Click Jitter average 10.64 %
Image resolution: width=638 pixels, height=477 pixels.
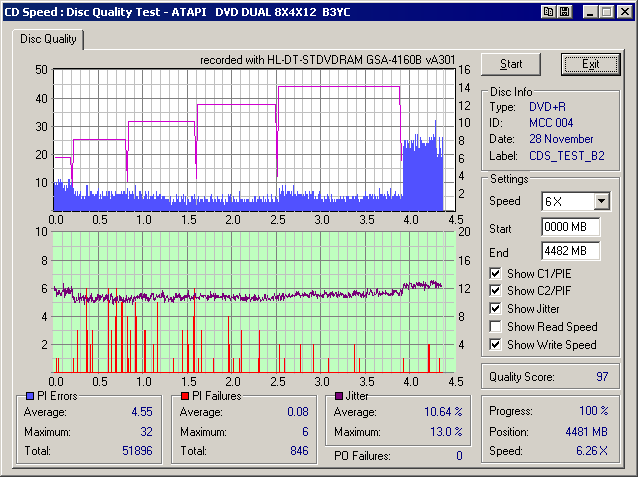point(443,412)
